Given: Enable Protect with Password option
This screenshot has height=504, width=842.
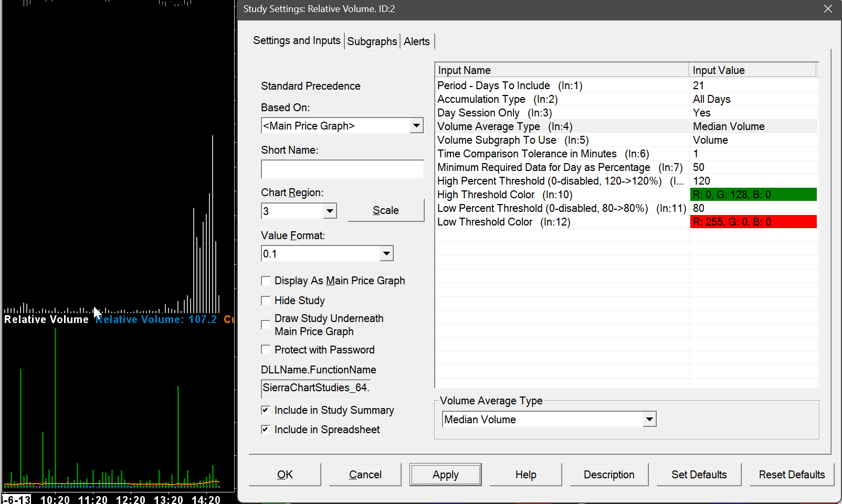Looking at the screenshot, I should coord(266,350).
